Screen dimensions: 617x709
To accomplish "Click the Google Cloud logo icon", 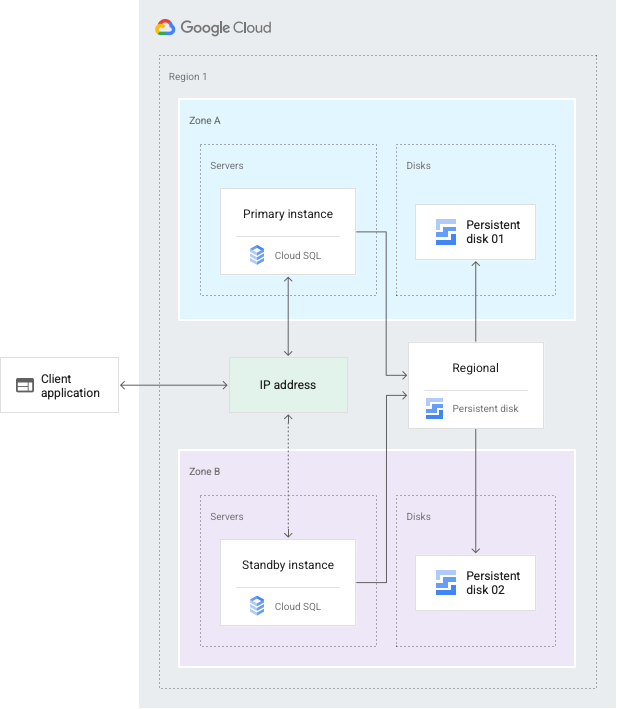I will pos(165,28).
